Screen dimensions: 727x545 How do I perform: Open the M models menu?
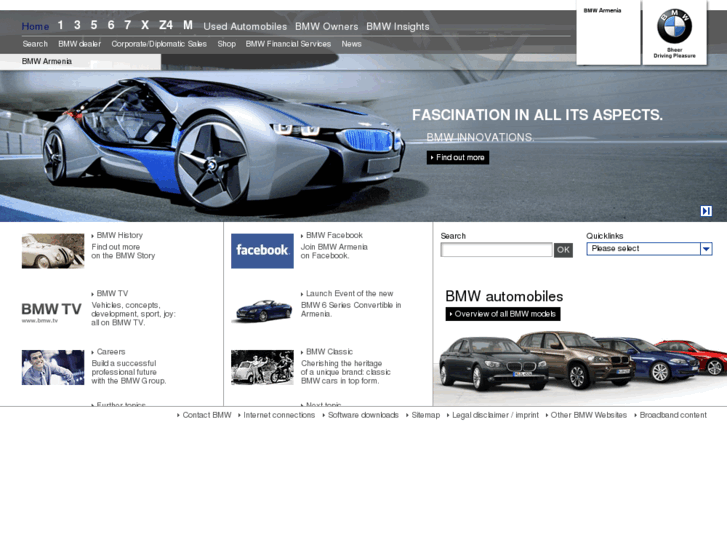(x=188, y=25)
